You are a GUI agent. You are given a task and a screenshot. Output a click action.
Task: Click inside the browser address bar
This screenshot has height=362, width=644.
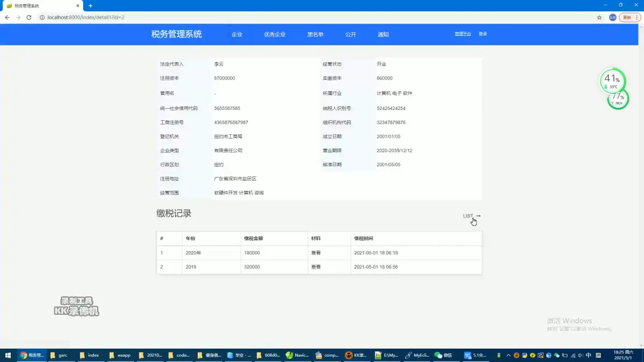tap(161, 17)
